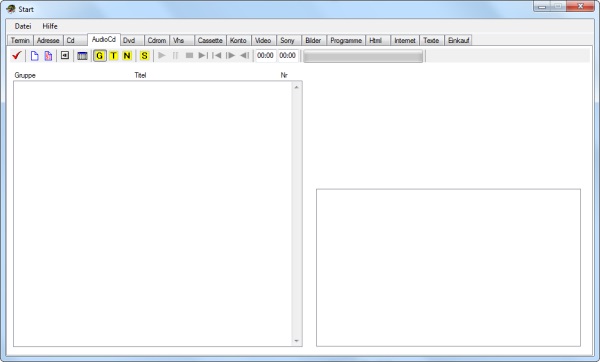Switch to the Texte tab
The width and height of the screenshot is (600, 362).
[432, 40]
